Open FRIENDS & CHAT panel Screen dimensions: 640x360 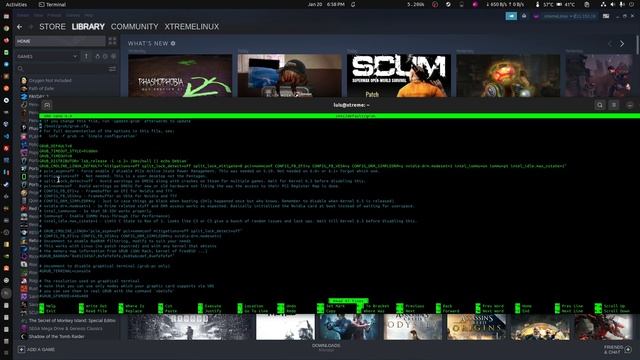(x=617, y=349)
